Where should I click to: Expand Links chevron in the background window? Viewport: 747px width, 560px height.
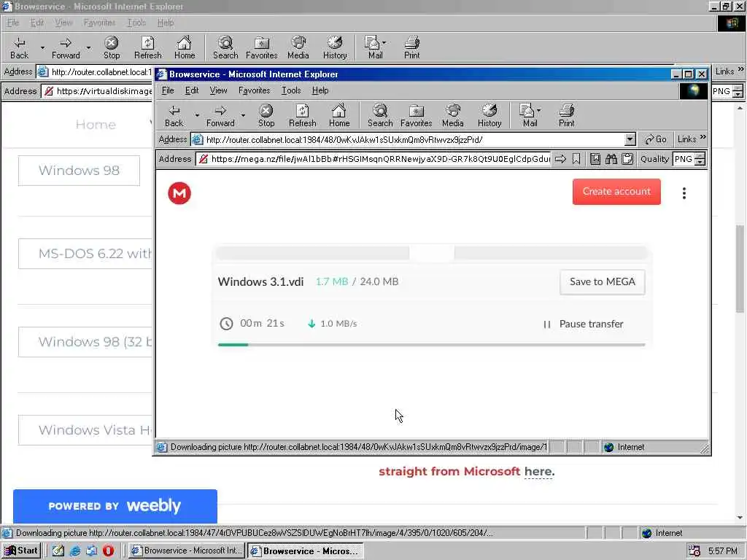(740, 69)
